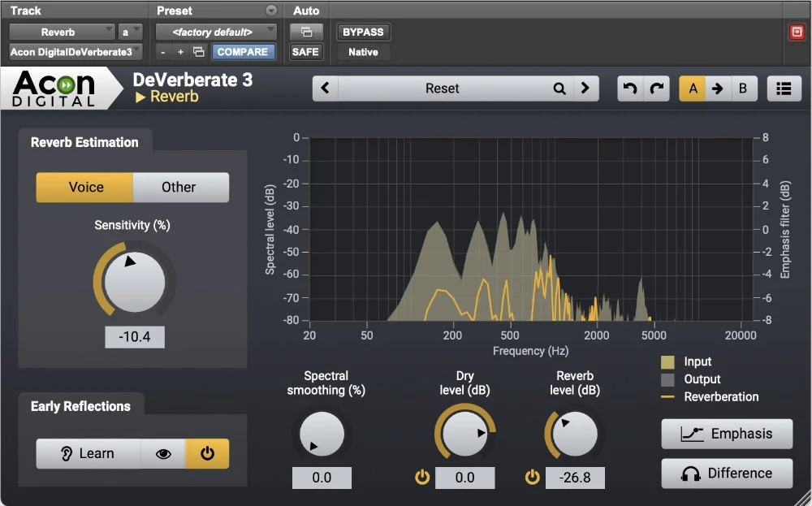Viewport: 812px width, 506px height.
Task: Load the previous preset with left arrow
Action: 326,89
